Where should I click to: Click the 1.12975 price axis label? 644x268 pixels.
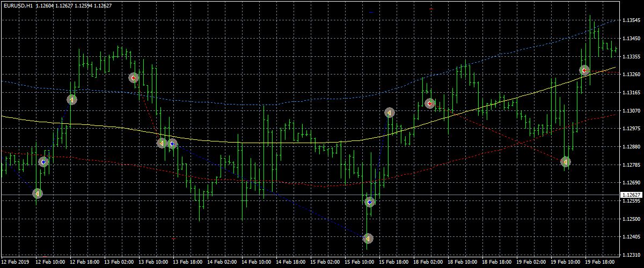(x=631, y=129)
